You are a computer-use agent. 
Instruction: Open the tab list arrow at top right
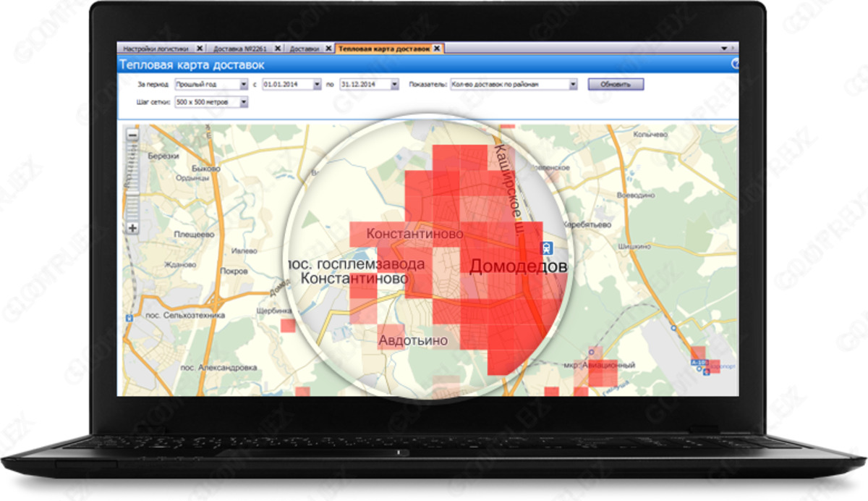pyautogui.click(x=724, y=49)
